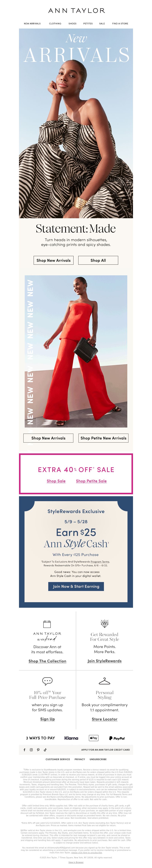152x868 pixels.
Task: Follow the Shop Petite Sale link
Action: pos(91,481)
